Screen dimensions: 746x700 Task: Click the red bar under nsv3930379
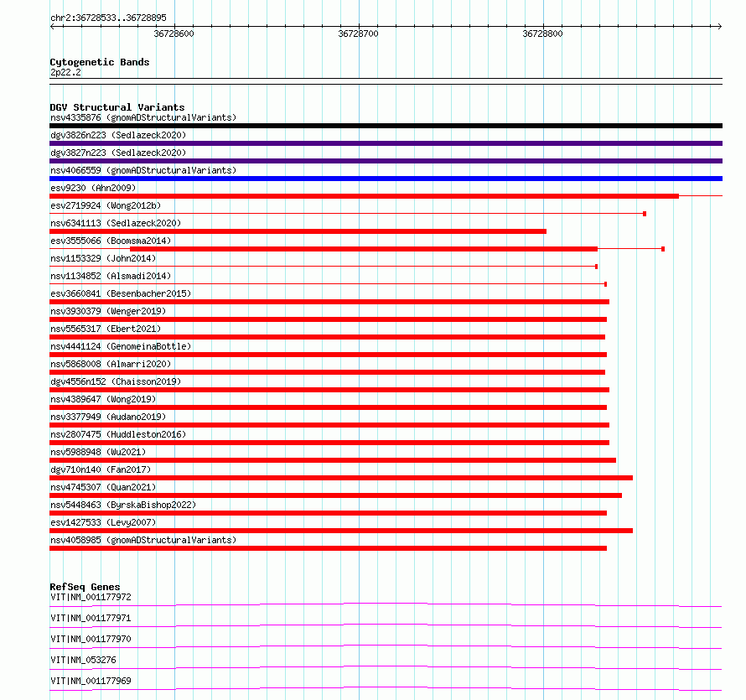click(x=329, y=319)
